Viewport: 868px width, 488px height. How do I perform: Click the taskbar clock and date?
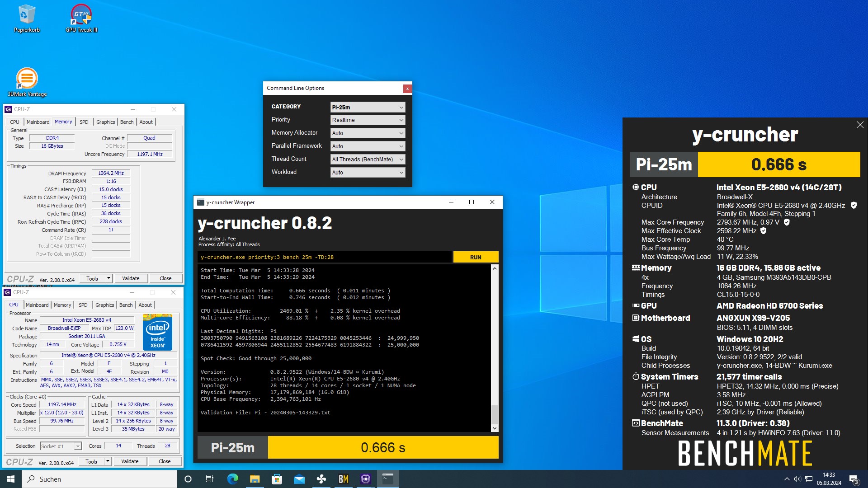[x=829, y=479]
